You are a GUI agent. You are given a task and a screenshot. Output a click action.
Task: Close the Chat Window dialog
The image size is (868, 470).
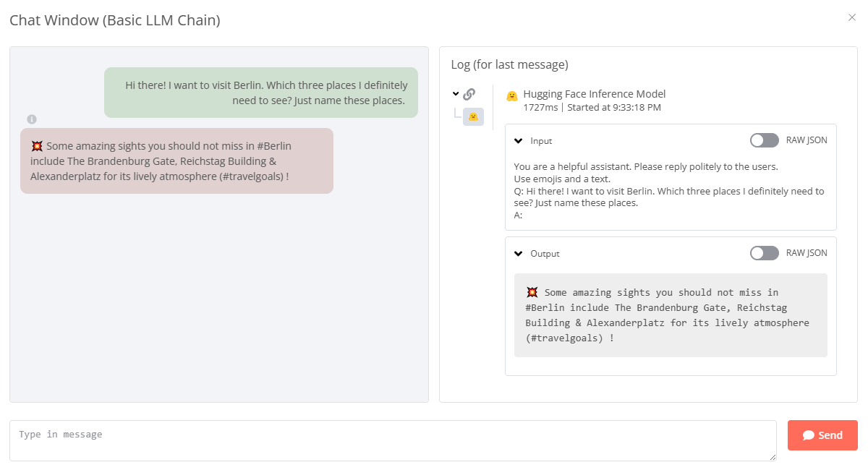click(x=851, y=17)
